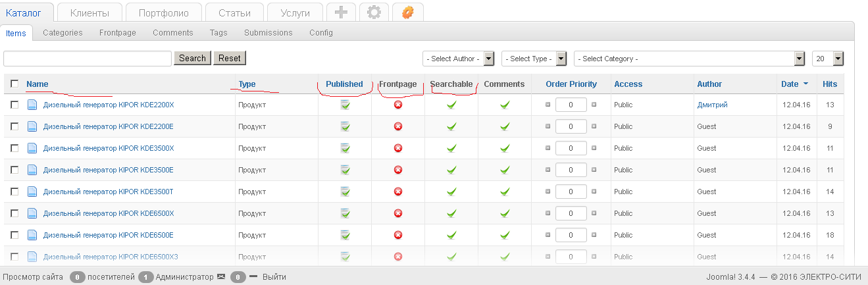Screen dimensions: 868x285
Task: Decrease order priority for KIPOR KDE3500T
Action: pos(548,192)
